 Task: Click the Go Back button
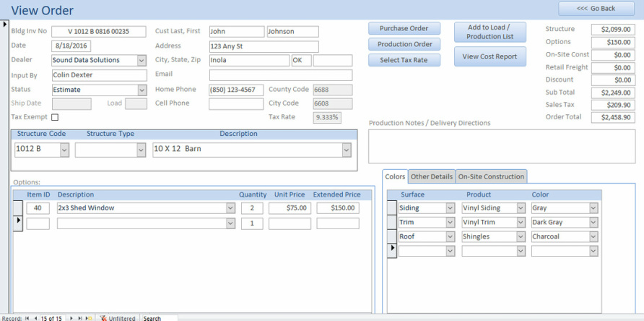point(596,9)
